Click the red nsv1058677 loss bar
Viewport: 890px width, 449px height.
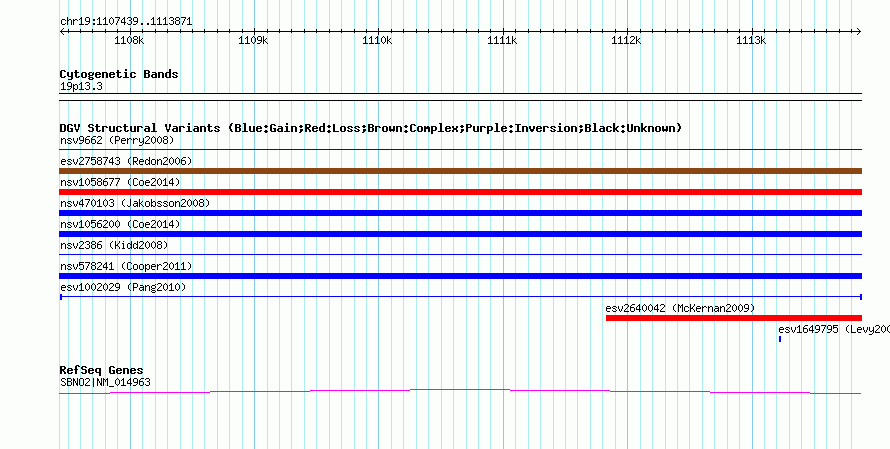(460, 192)
